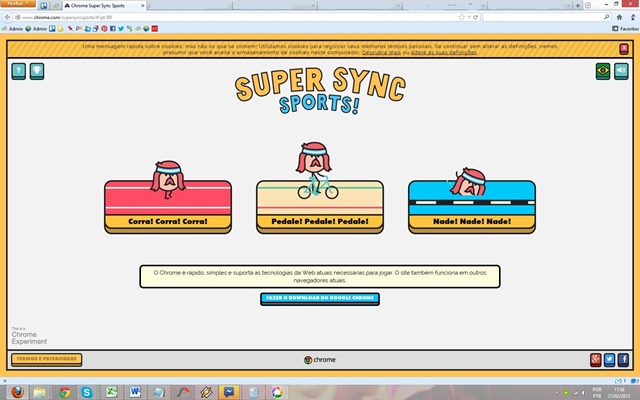Viewport: 640px width, 400px height.
Task: Bookmark this page with the star icon
Action: [462, 17]
